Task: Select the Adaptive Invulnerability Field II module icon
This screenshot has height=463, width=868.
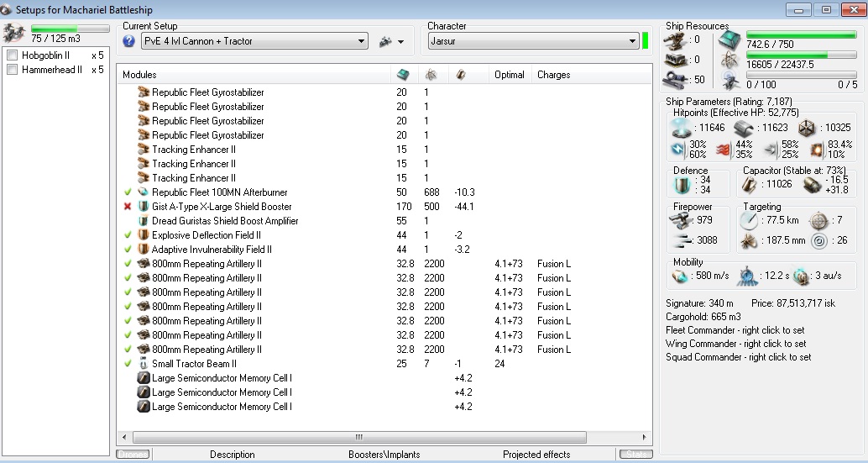Action: point(144,250)
